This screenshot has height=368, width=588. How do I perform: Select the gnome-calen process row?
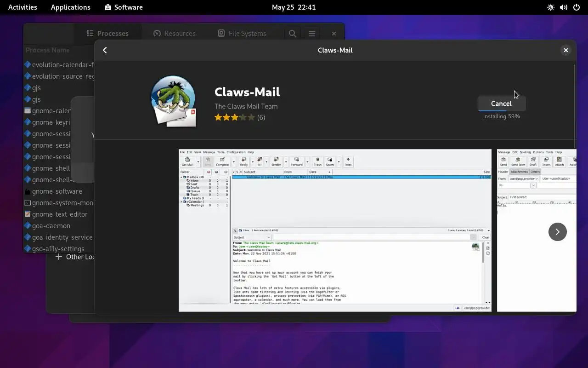(x=48, y=111)
